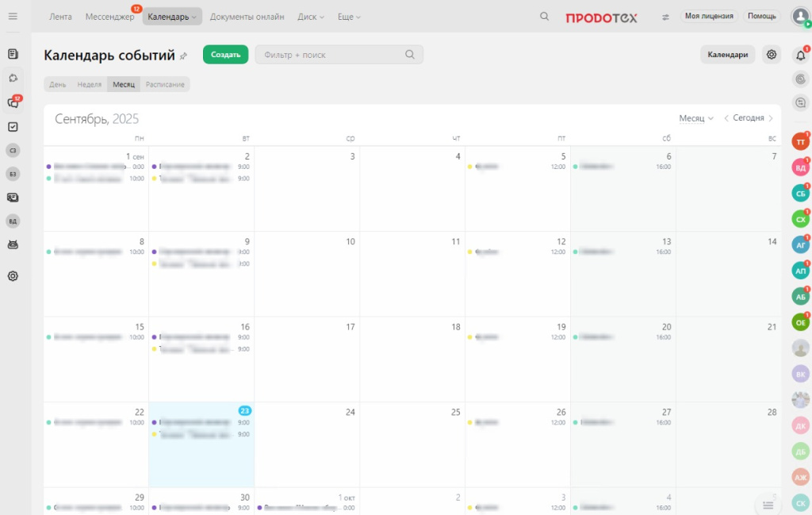
Task: Open the СЗ item in left sidebar
Action: pos(13,150)
